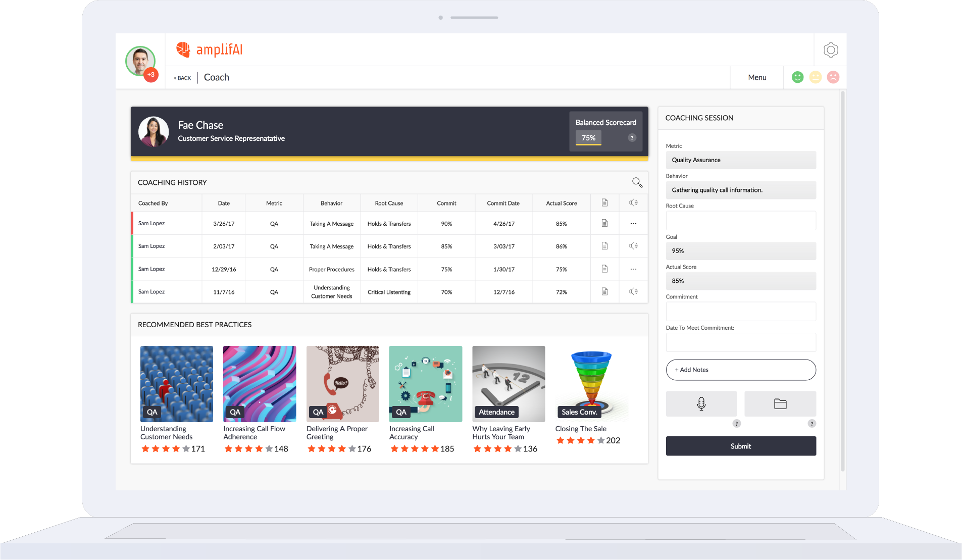Click the Goal field showing 95%
Image resolution: width=962 pixels, height=560 pixels.
[741, 251]
